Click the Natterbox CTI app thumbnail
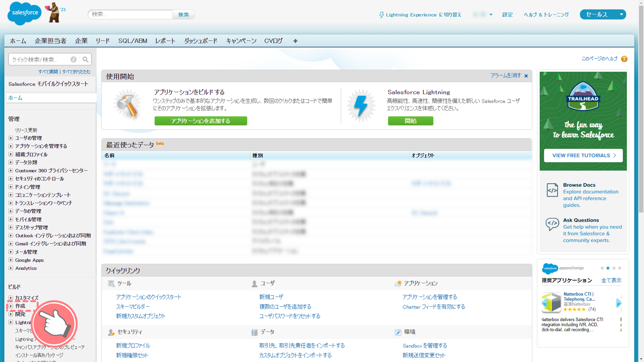 click(551, 302)
